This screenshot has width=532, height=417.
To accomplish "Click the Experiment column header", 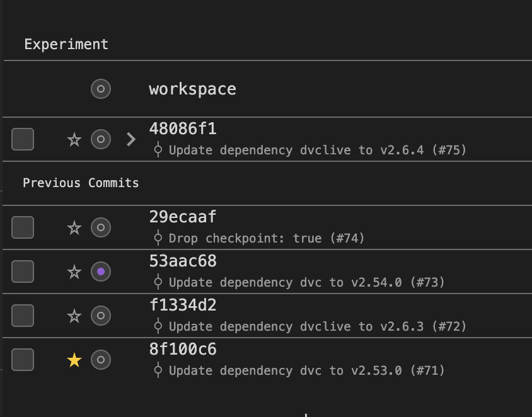I will pyautogui.click(x=66, y=44).
